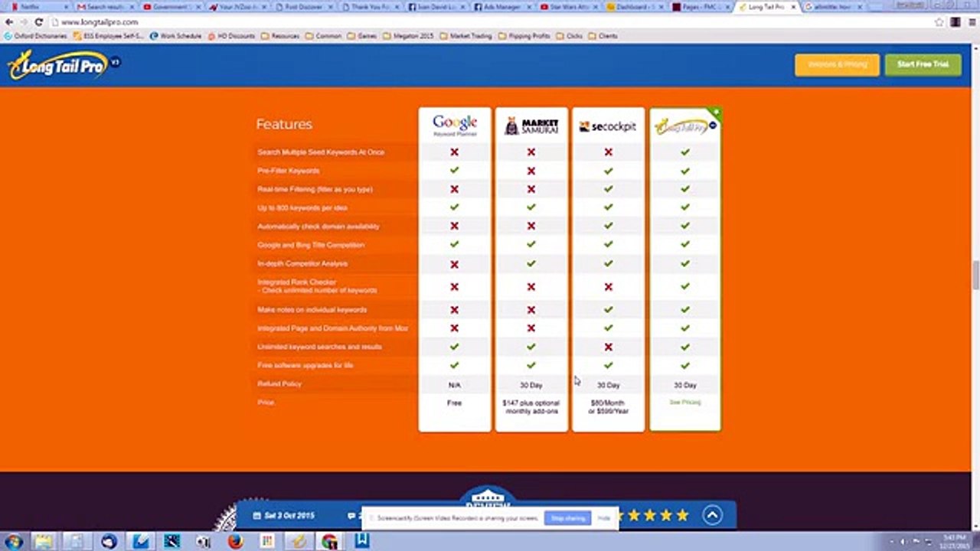
Task: Click the '$80/Month or $599/Year' price text
Action: click(x=608, y=407)
